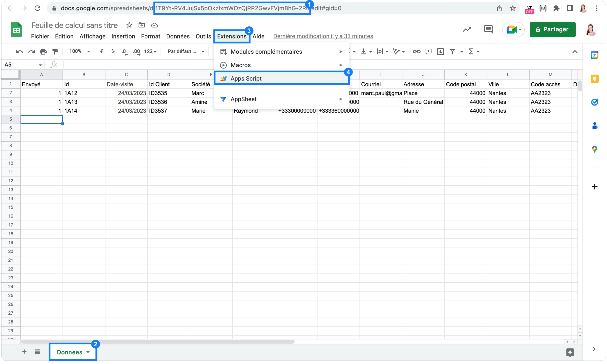This screenshot has height=364, width=607.
Task: Decrease decimal places
Action: tap(124, 52)
